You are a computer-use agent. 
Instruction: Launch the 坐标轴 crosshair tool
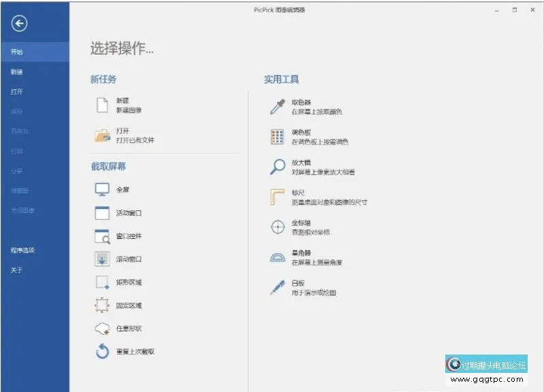(x=278, y=227)
